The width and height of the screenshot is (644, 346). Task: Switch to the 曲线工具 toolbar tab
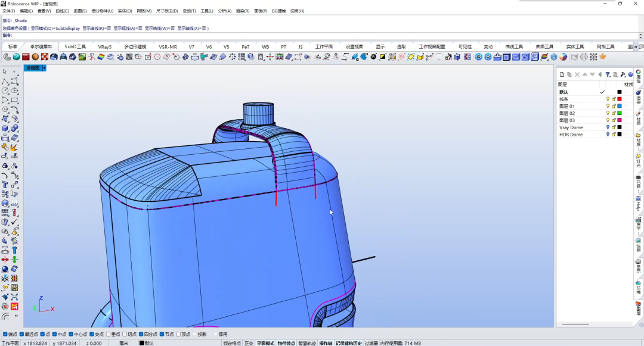[x=514, y=46]
